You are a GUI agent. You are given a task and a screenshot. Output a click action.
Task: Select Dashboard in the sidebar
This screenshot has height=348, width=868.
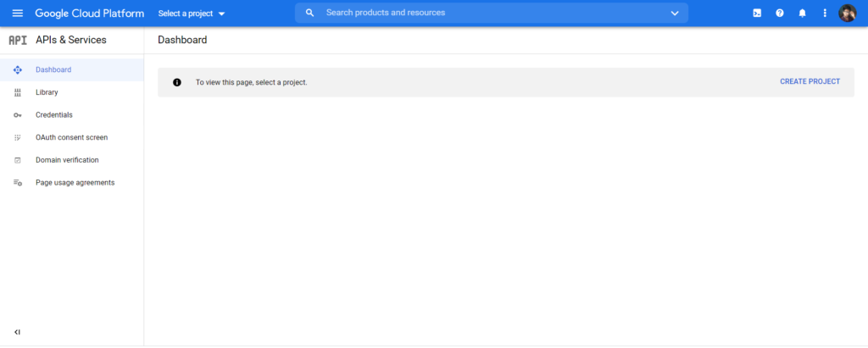(72, 69)
